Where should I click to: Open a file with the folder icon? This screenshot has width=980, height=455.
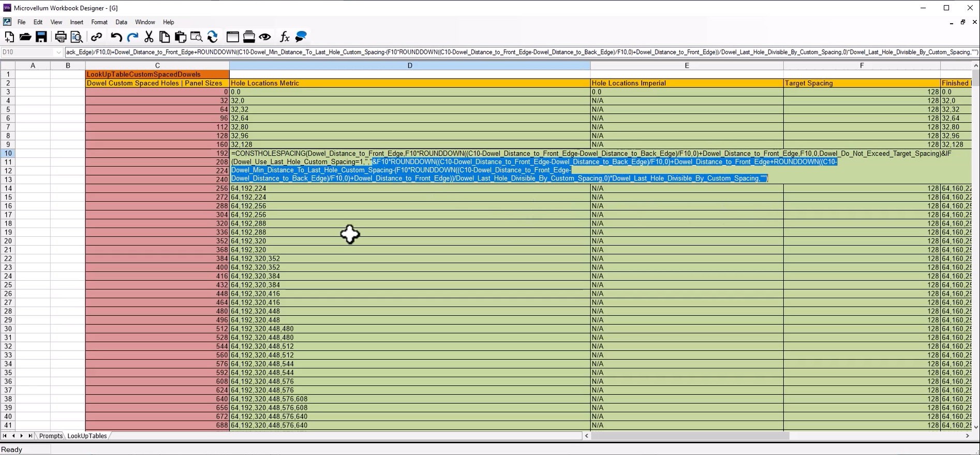coord(25,37)
